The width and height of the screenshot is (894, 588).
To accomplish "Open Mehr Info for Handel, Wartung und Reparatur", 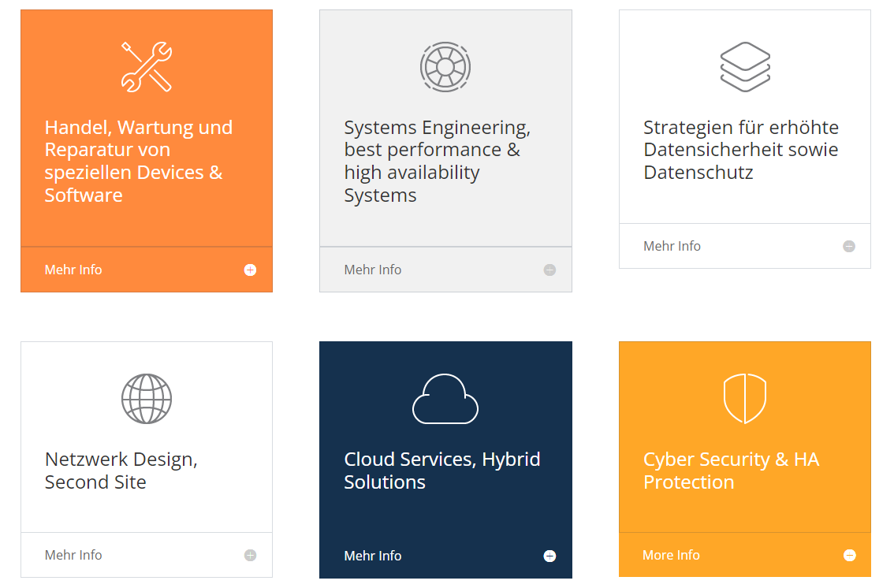I will coord(73,270).
